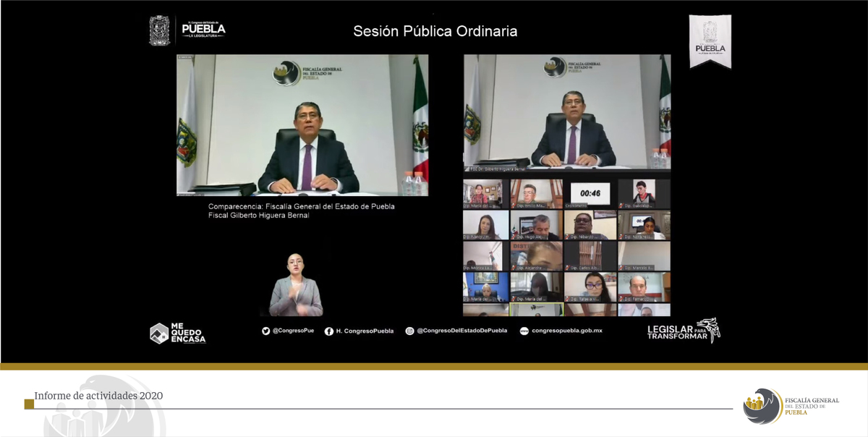
Task: Open the H. CongresoPuebla Facebook link
Action: [x=365, y=331]
